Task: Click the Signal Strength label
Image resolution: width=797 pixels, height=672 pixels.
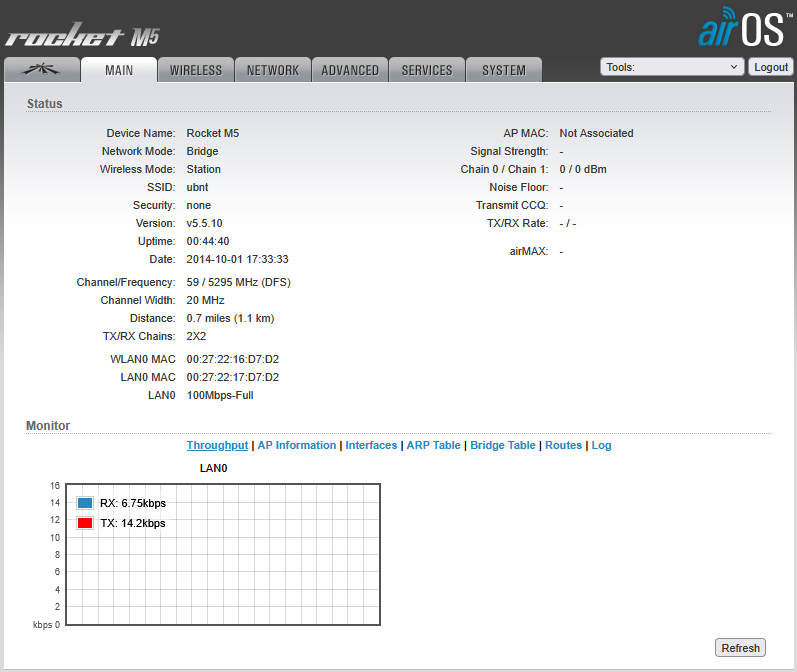Action: coord(509,151)
